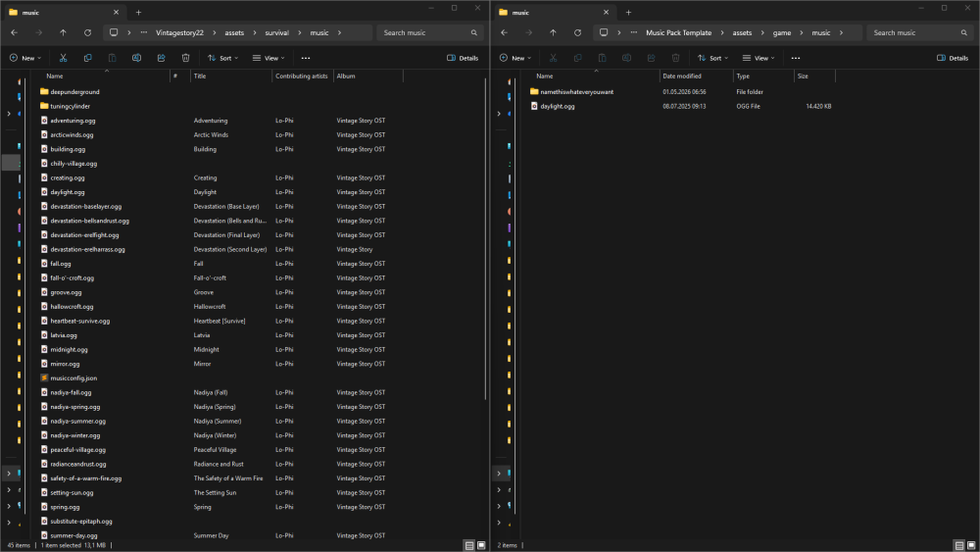Click ellipsis breadcrumb overflow in left address bar
980x552 pixels.
[x=144, y=32]
